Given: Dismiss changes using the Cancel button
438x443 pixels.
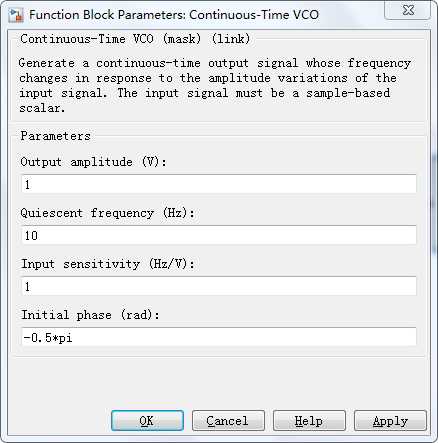Looking at the screenshot, I should [228, 421].
